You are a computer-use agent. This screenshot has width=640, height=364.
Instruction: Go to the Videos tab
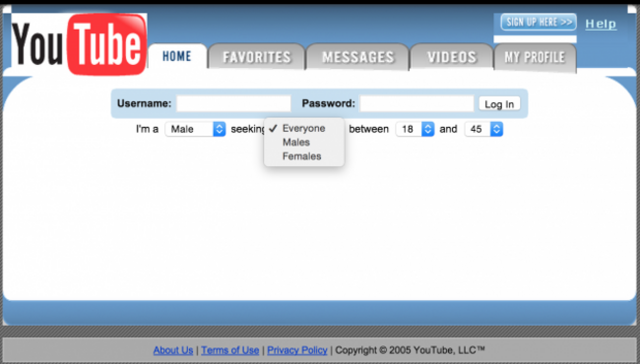tap(452, 57)
